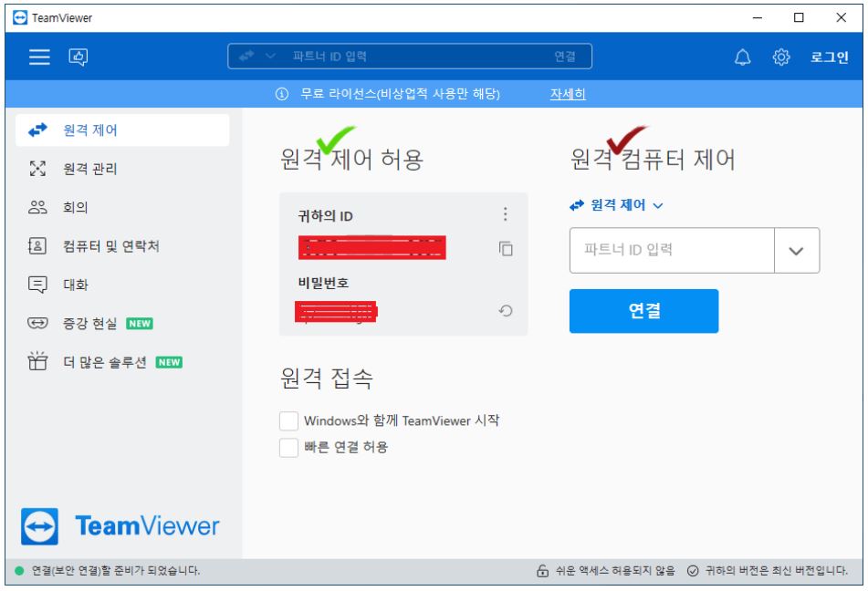
Task: Expand the 원격 제어 mode dropdown above the partner ID field
Action: point(616,205)
